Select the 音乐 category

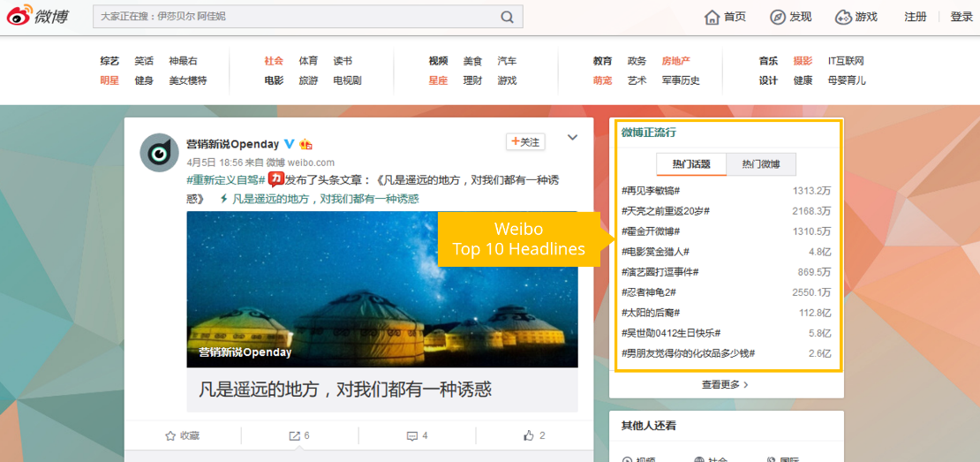[768, 61]
